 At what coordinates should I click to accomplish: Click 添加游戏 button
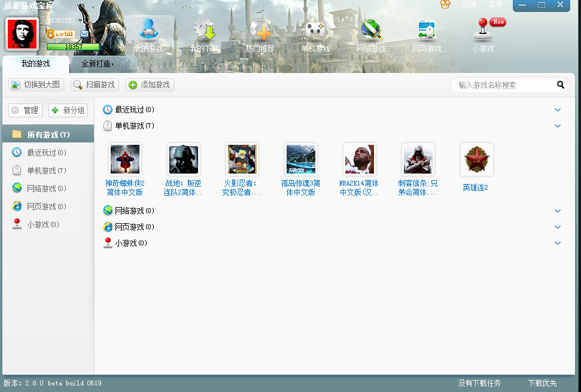150,85
